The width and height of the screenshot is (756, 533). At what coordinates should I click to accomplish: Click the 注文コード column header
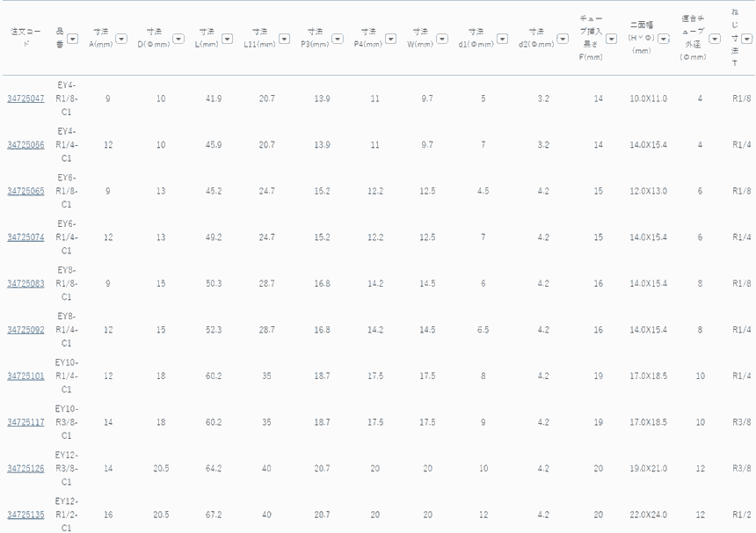[23, 36]
